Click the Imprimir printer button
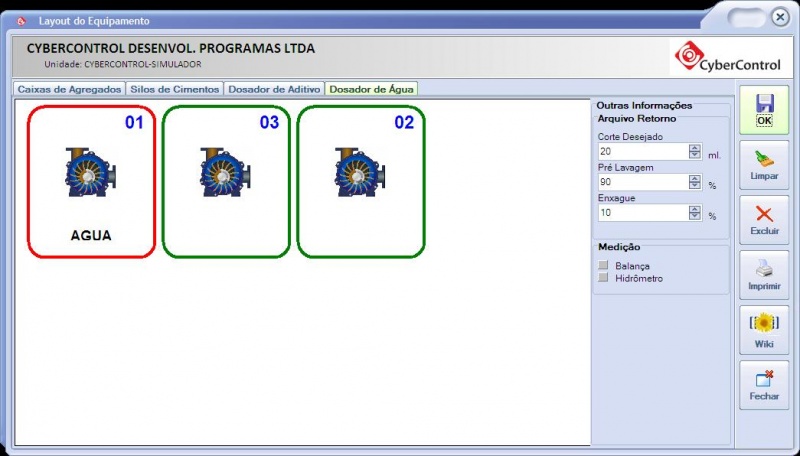 click(764, 275)
